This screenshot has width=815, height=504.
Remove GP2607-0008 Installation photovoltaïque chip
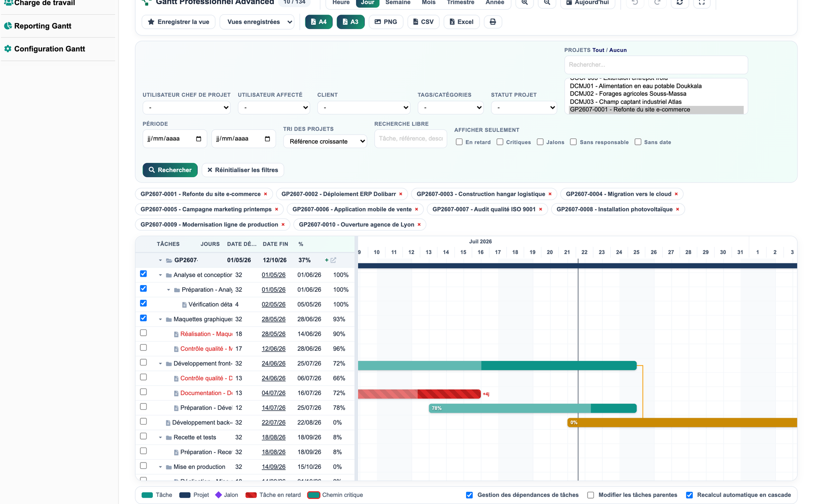[677, 209]
